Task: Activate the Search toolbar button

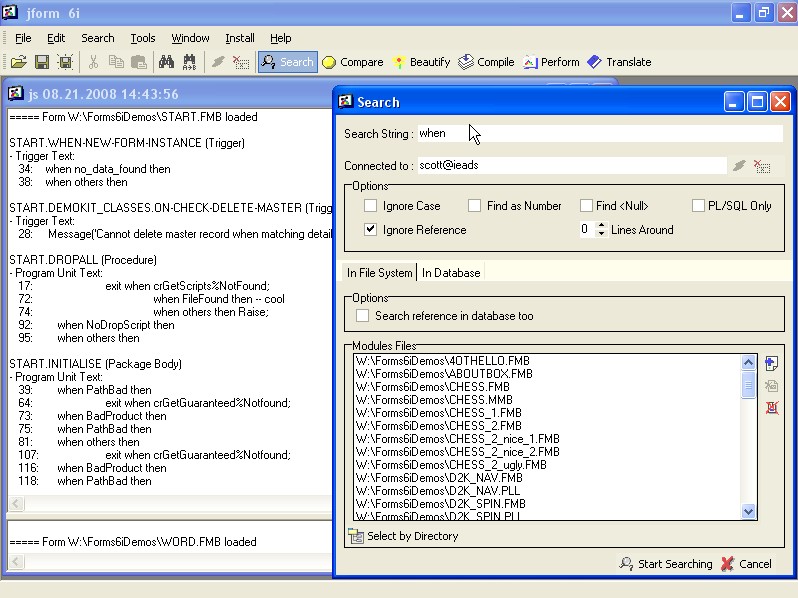Action: (x=288, y=62)
